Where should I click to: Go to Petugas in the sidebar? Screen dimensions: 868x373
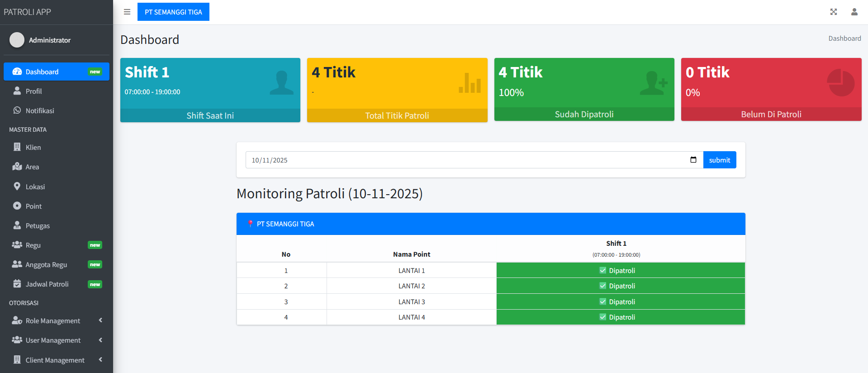[38, 225]
